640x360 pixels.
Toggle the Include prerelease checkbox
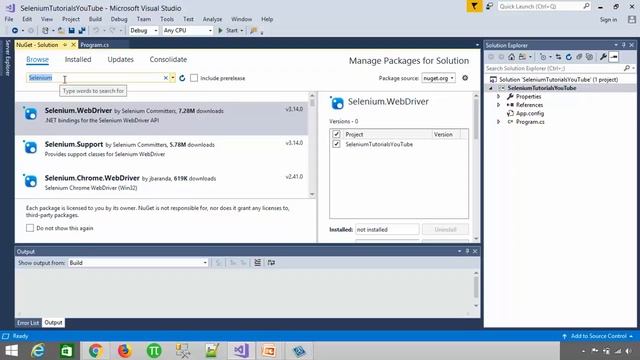point(194,78)
